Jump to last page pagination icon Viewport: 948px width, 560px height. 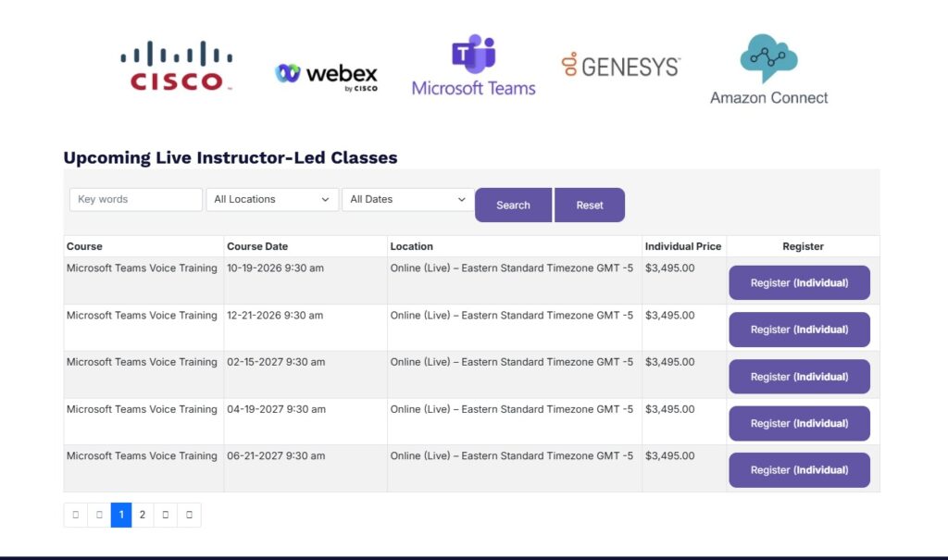(x=189, y=515)
